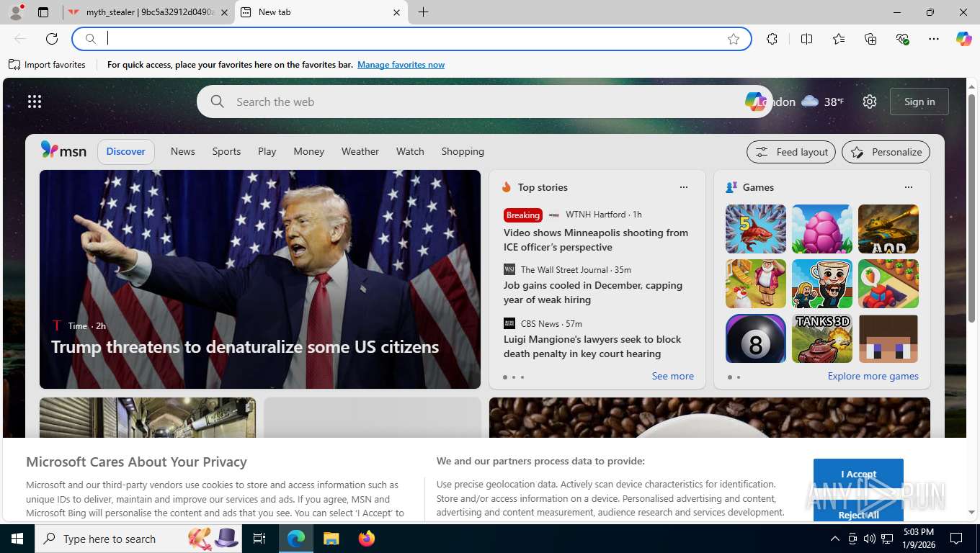The image size is (980, 553).
Task: Click Explore more games link
Action: point(873,376)
